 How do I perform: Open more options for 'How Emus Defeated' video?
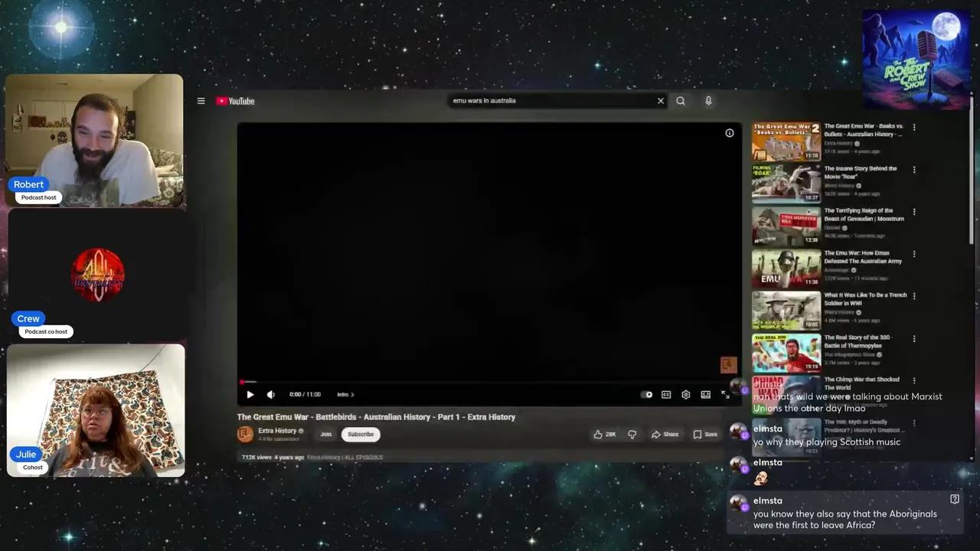(913, 254)
